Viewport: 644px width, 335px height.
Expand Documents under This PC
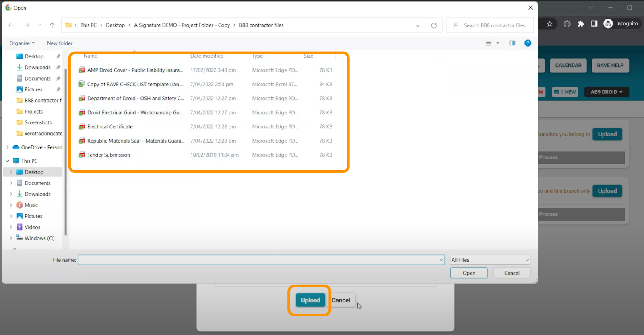[11, 183]
